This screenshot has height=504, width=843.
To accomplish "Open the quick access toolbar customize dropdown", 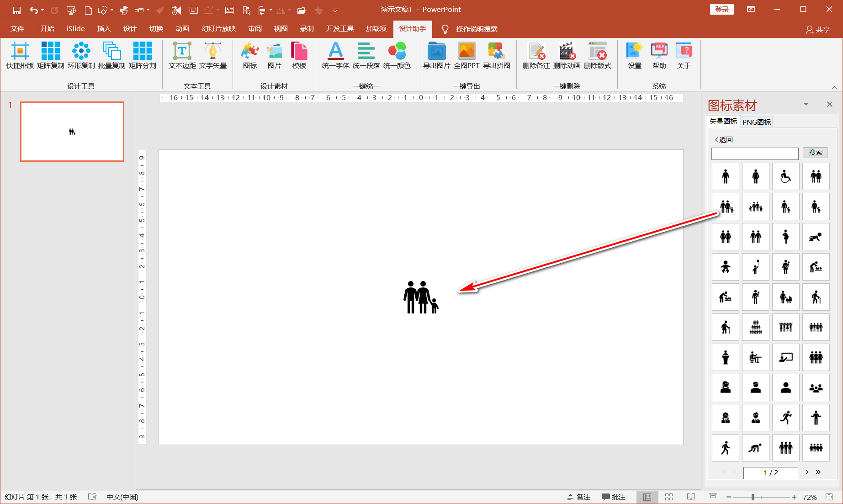I will (x=335, y=10).
